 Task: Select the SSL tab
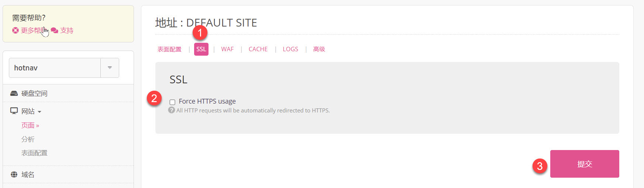(201, 49)
